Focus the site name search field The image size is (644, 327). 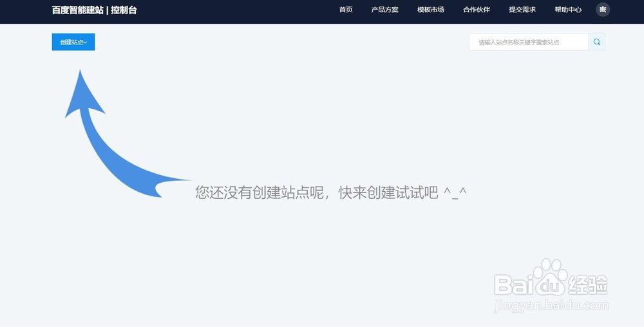tap(529, 42)
